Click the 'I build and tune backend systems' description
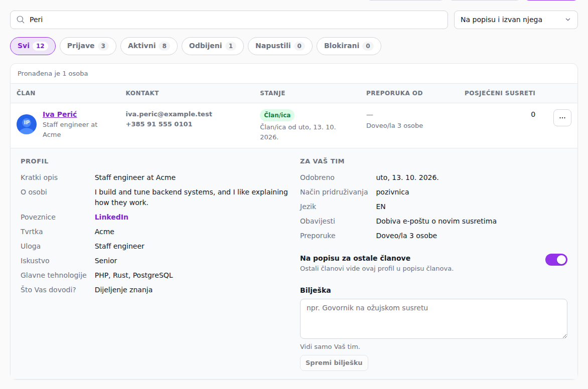Viewport: 588px width, 389px height. click(191, 197)
